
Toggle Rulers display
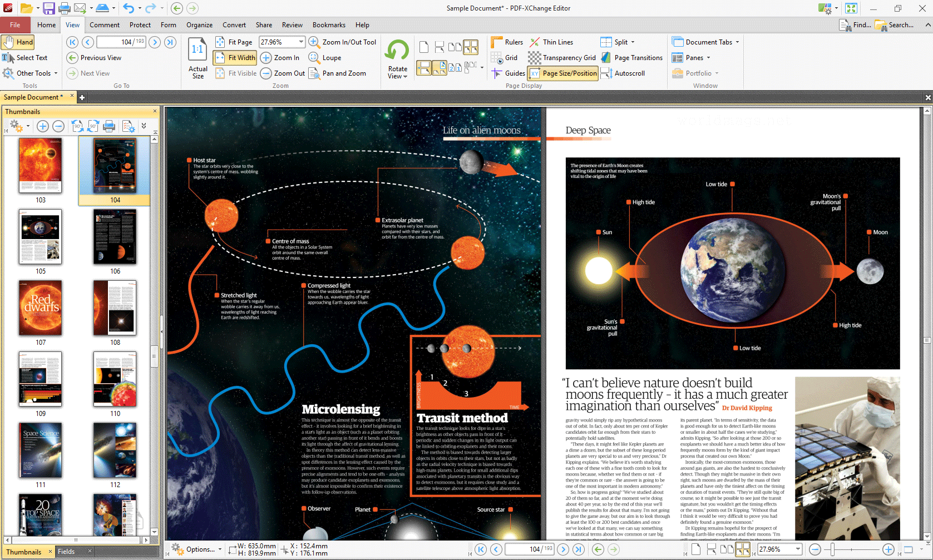coord(507,42)
